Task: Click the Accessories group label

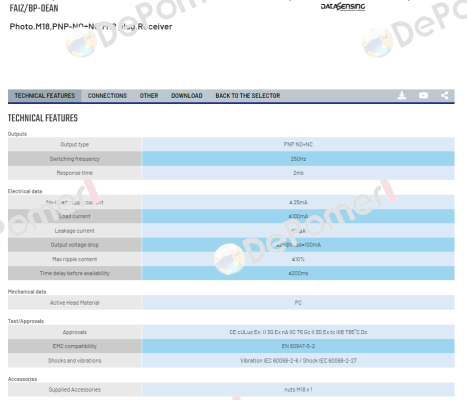Action: click(x=22, y=379)
